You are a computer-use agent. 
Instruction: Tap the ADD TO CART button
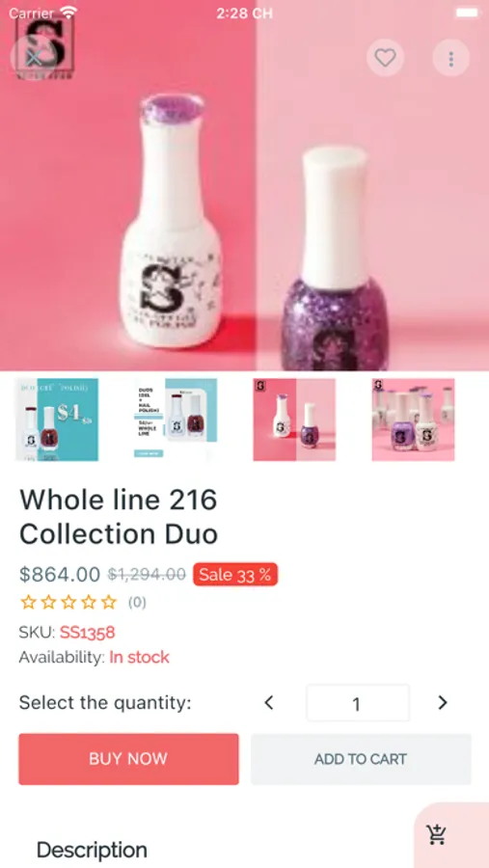tap(361, 759)
